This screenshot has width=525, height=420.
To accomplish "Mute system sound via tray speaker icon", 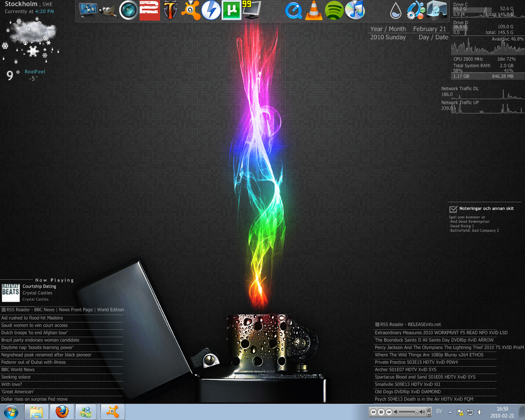I will click(480, 412).
